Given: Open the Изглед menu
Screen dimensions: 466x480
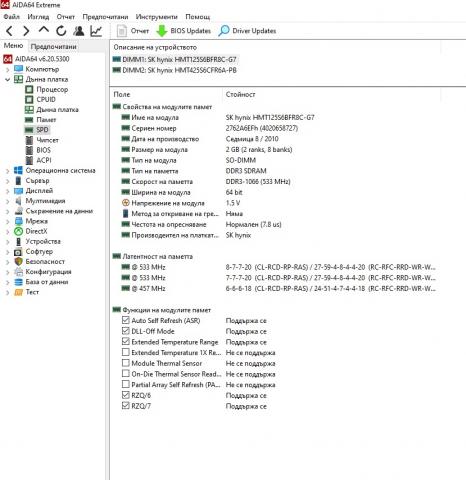Looking at the screenshot, I should point(38,17).
